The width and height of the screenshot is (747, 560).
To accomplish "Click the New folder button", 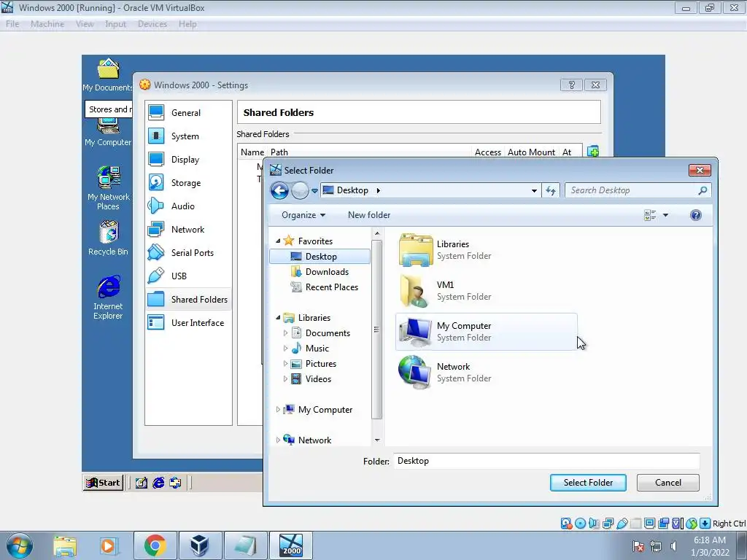I will 369,215.
